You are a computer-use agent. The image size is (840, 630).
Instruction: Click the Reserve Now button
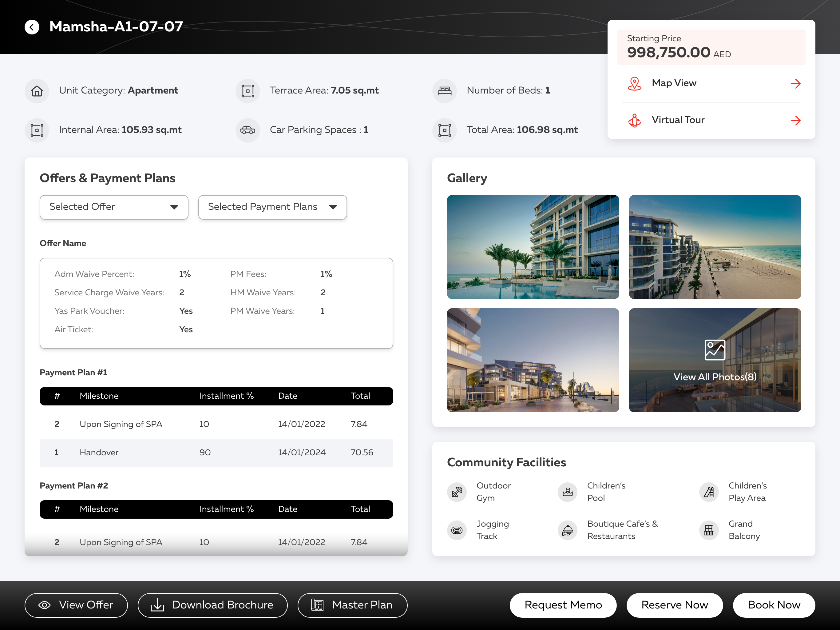pos(675,605)
